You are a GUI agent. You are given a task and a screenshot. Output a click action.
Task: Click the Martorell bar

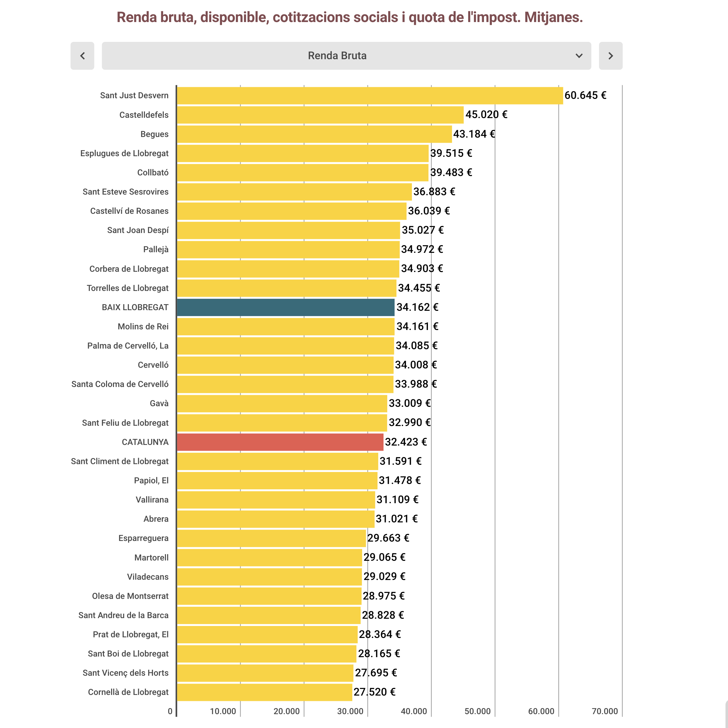click(x=270, y=558)
